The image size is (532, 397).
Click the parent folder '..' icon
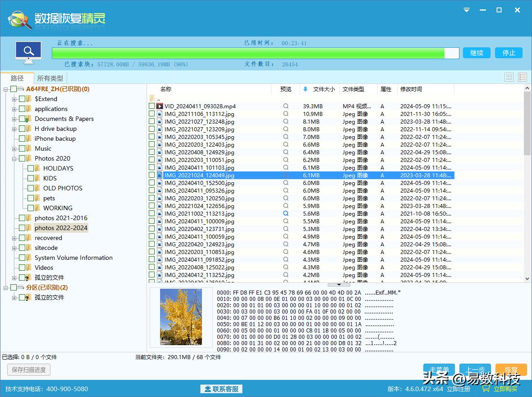[x=152, y=98]
